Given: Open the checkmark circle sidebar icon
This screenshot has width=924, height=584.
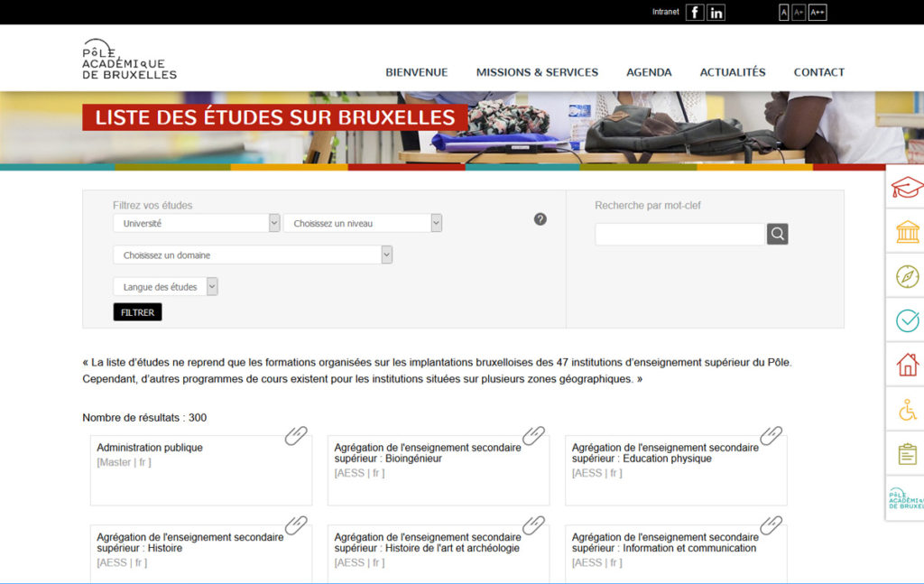Looking at the screenshot, I should pos(908,320).
